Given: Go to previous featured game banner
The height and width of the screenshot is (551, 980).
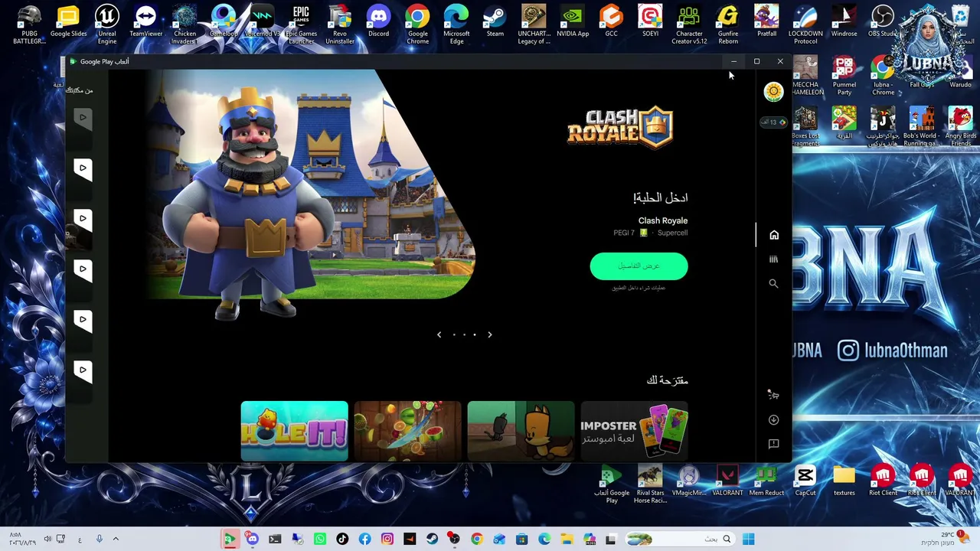Looking at the screenshot, I should point(439,334).
